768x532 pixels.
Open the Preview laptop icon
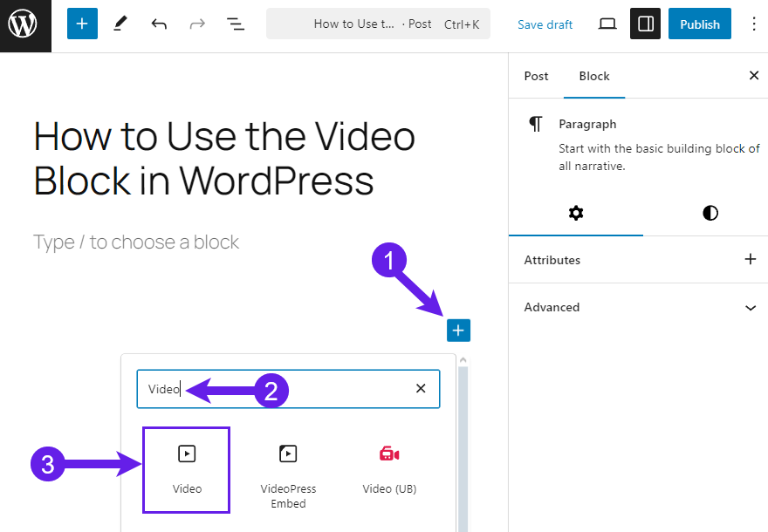pyautogui.click(x=607, y=24)
